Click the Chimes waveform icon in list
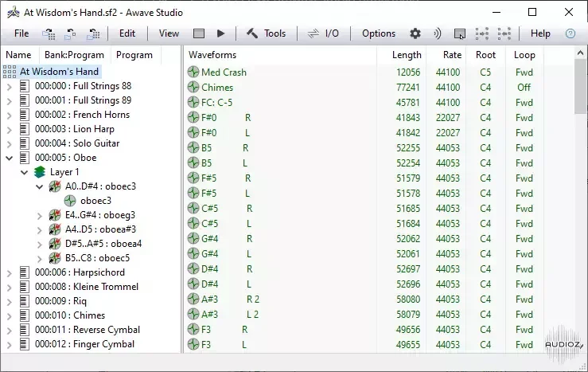Viewport: 588px width, 372px height. tap(193, 87)
